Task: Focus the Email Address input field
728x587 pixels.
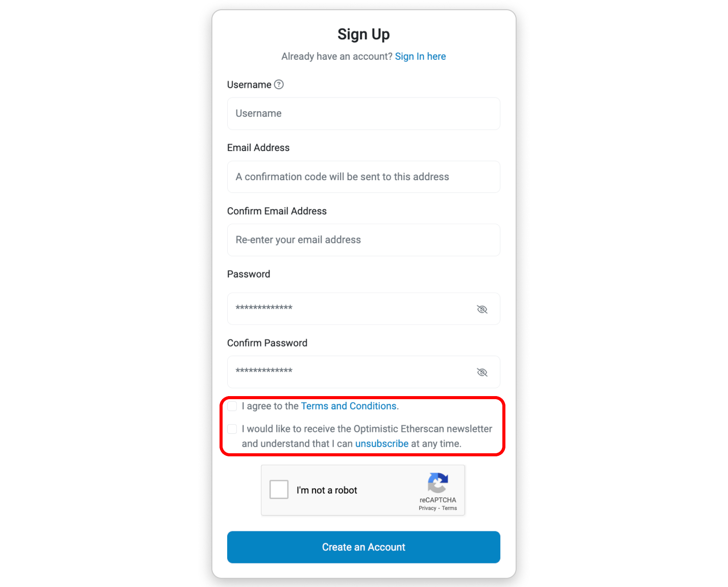Action: (x=363, y=177)
